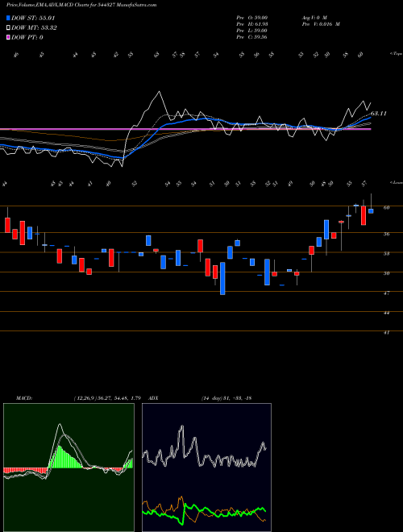Click the magenta DOW PT legend swatch

(9, 37)
